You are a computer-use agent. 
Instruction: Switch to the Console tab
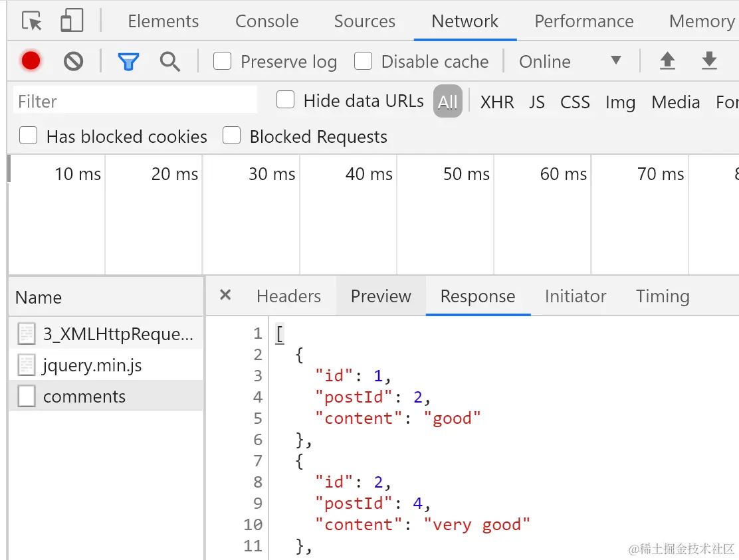[266, 21]
